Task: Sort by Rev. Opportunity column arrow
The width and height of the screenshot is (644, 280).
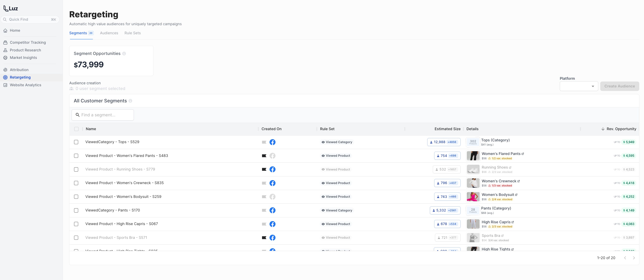Action: click(x=603, y=129)
